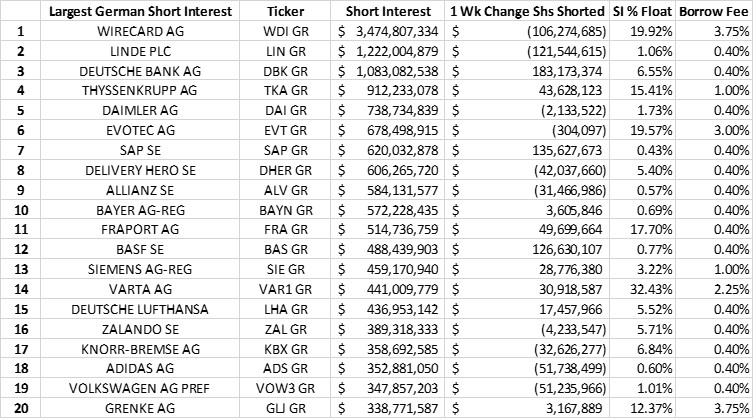Select the SAP SE company cell
This screenshot has width=754, height=419.
click(144, 149)
